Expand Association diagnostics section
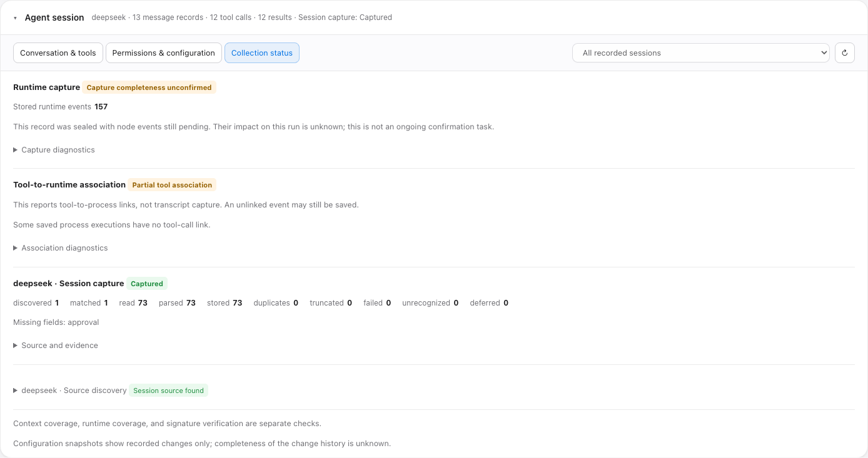 click(x=61, y=248)
